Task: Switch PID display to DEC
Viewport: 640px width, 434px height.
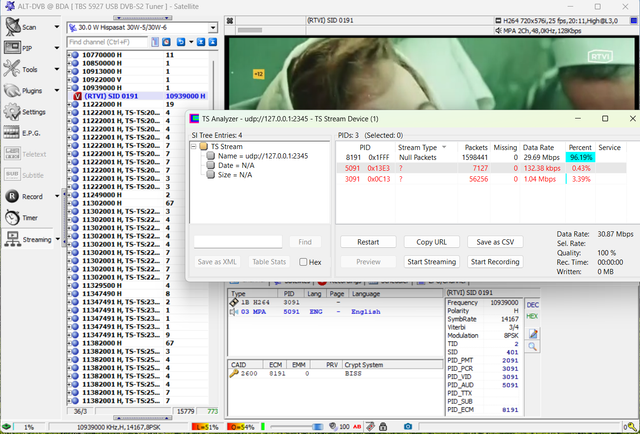Action: pos(533,305)
